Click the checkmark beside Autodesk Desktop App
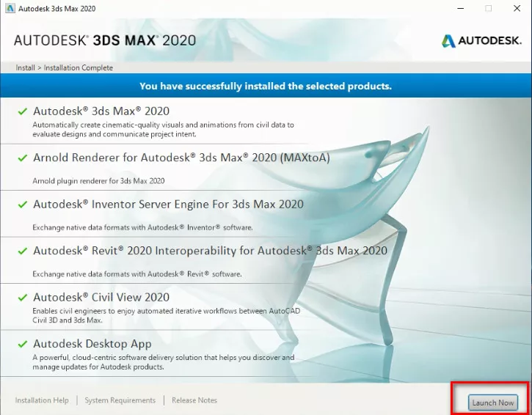 [x=23, y=344]
